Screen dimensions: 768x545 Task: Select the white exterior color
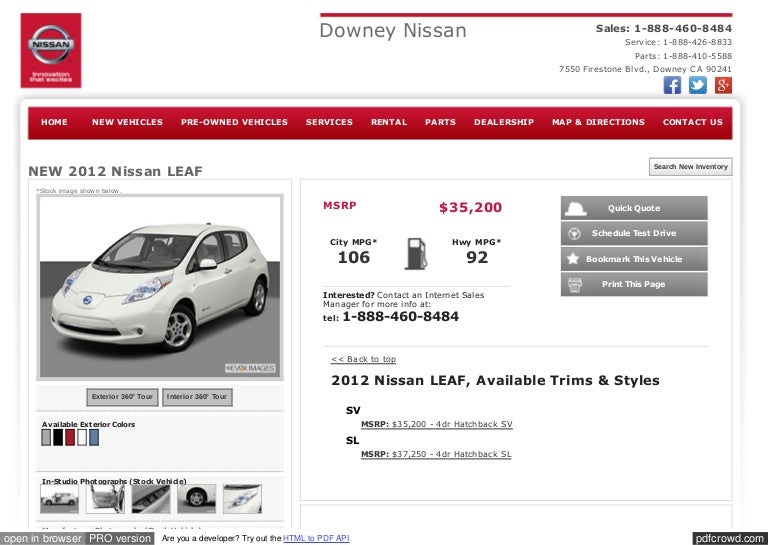82,437
